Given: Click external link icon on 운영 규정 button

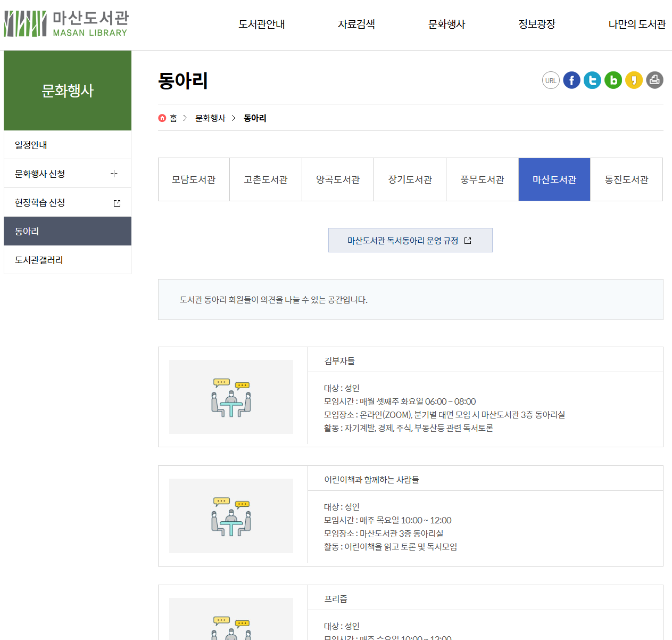Looking at the screenshot, I should [468, 241].
